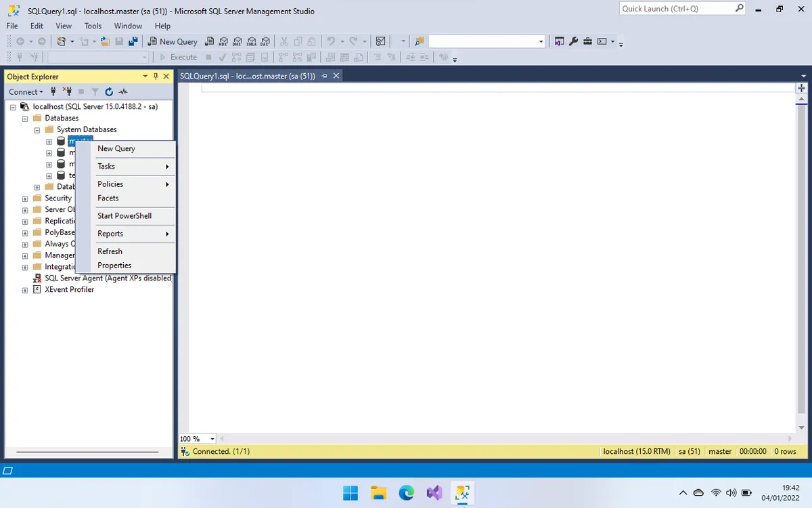The image size is (812, 508).
Task: Open the solution configurations combo box dropdown
Action: (x=541, y=41)
